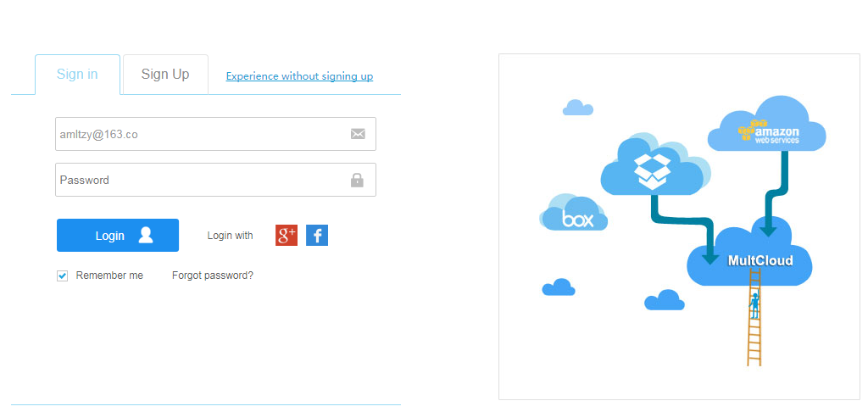Open the Sign Up tab
The image size is (868, 412).
click(x=165, y=75)
